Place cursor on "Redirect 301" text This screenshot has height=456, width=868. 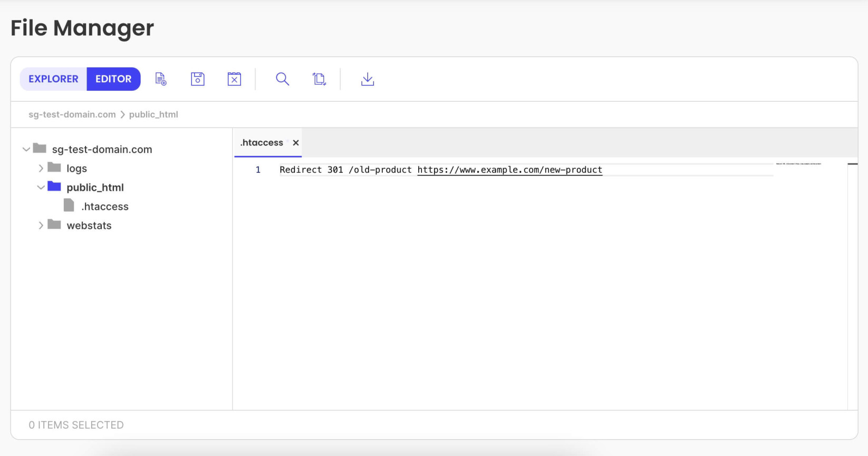coord(311,170)
